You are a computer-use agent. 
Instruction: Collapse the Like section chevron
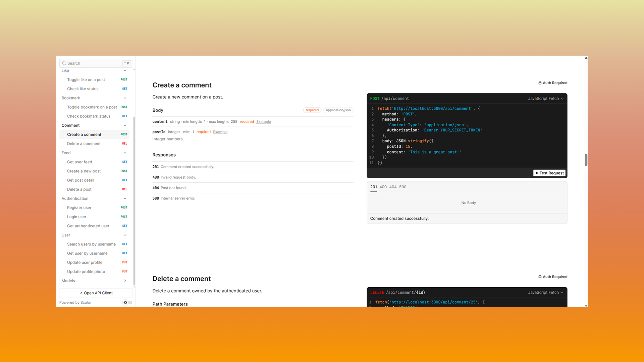coord(125,71)
